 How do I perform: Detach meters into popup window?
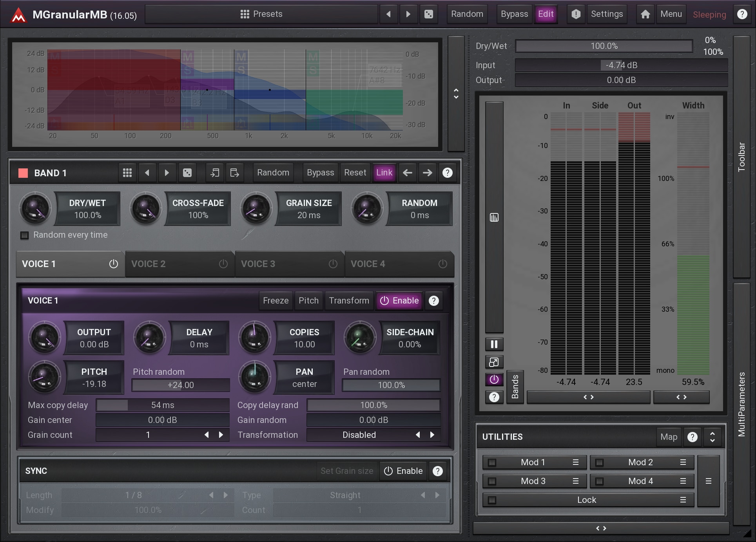[x=494, y=362]
